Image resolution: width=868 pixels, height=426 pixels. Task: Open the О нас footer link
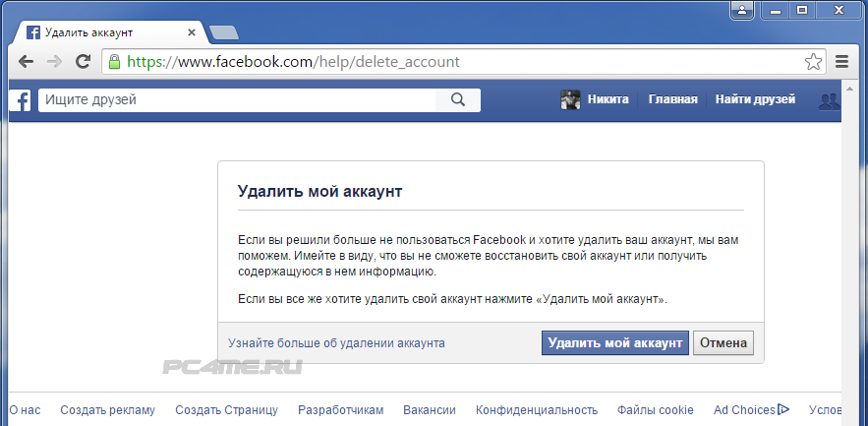[26, 410]
